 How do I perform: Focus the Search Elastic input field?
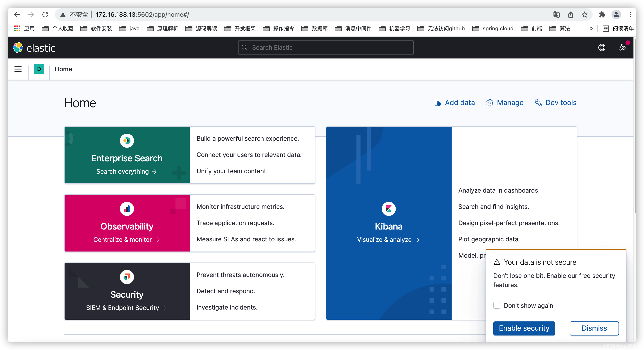pyautogui.click(x=326, y=47)
